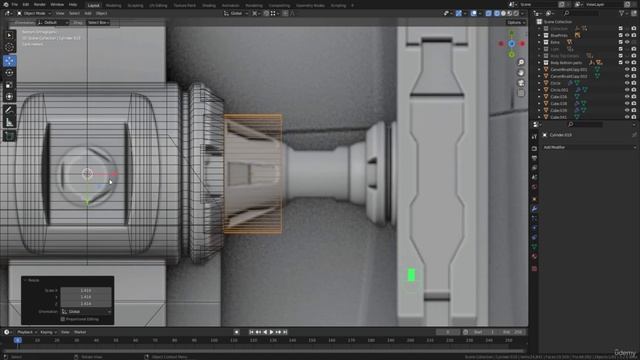Open the Render menu

pos(40,4)
